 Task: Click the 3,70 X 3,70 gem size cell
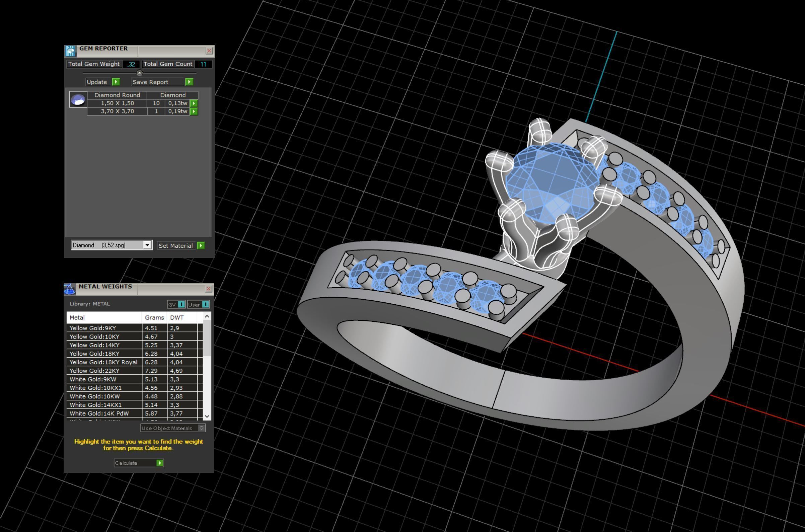coord(117,111)
